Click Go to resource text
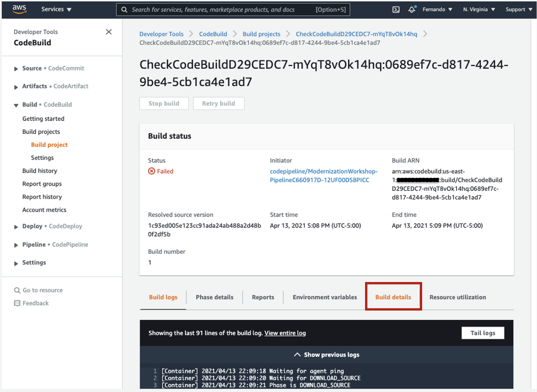The image size is (537, 392). [x=43, y=290]
